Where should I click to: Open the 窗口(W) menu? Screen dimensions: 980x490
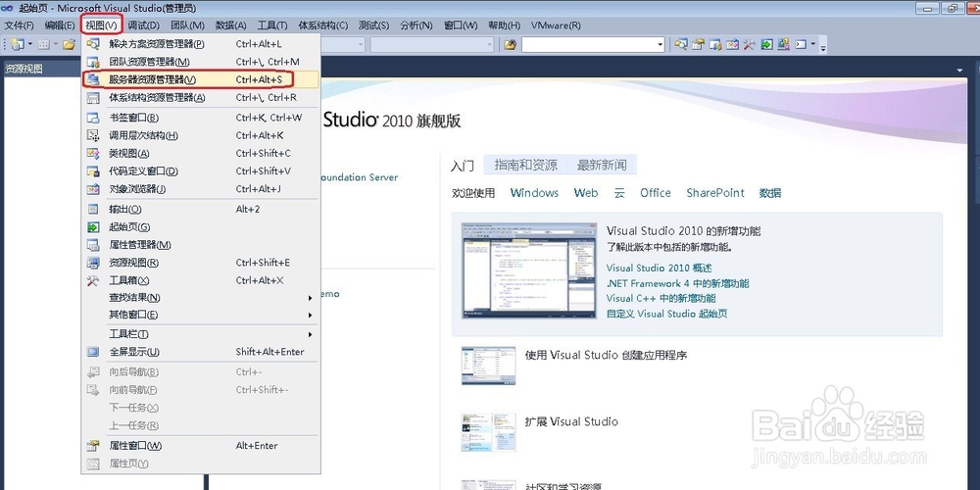coord(461,25)
